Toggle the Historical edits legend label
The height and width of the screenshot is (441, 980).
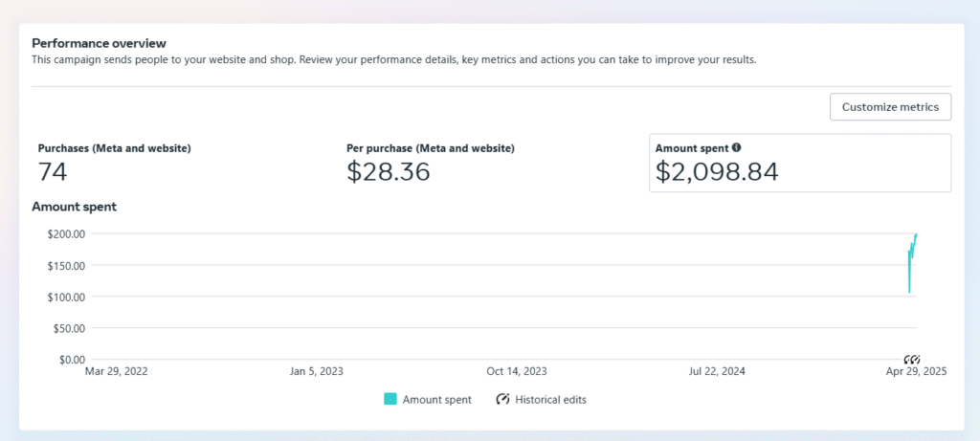[x=550, y=400]
